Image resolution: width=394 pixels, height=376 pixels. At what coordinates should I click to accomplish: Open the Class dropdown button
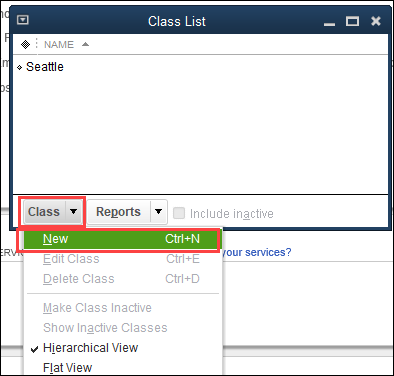(x=52, y=212)
